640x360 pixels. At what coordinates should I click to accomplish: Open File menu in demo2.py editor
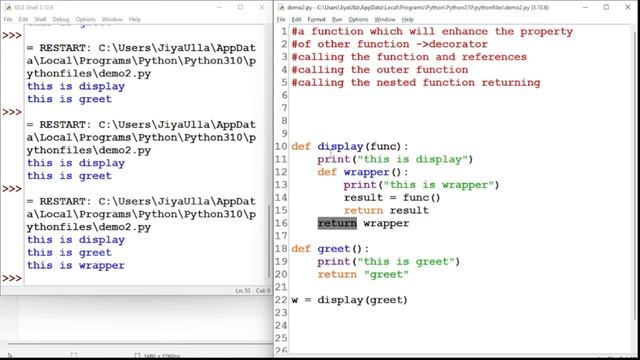point(281,19)
